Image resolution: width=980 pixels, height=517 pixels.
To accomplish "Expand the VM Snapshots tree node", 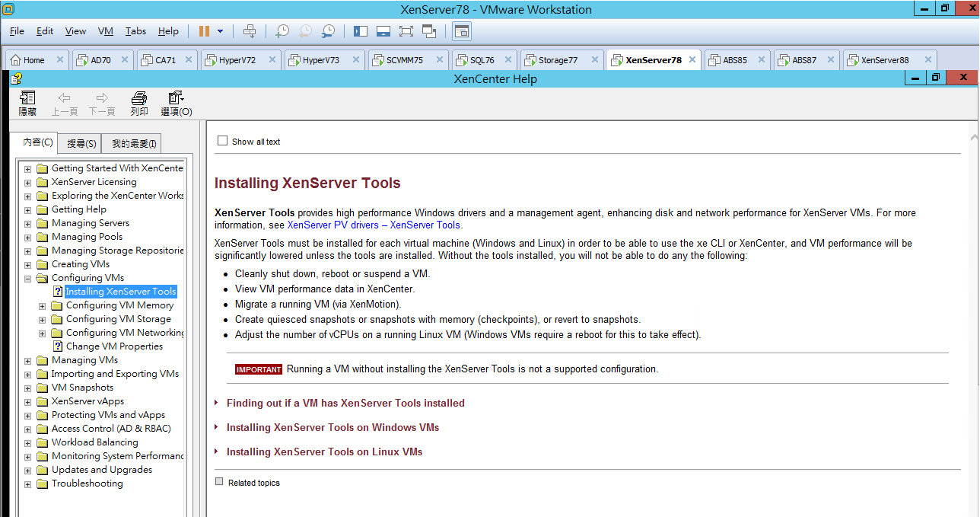I will 28,388.
